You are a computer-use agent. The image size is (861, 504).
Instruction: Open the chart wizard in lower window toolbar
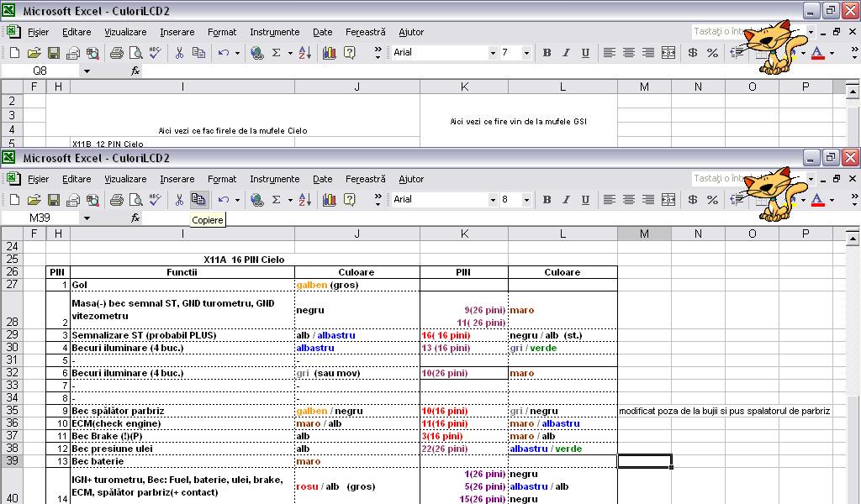coord(329,200)
